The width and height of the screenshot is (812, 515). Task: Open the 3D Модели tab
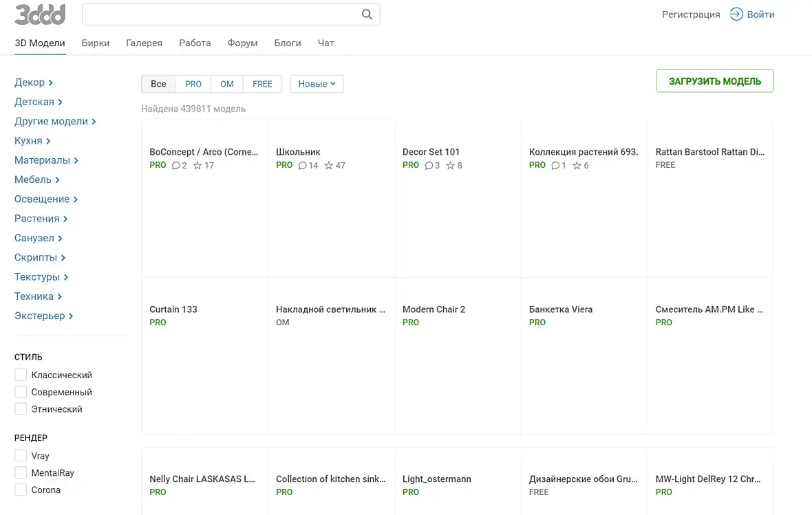[40, 43]
